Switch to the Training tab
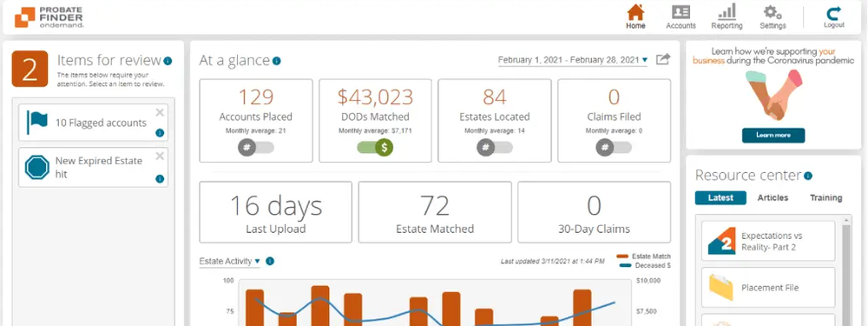Screen dimensions: 868x326 tap(826, 198)
